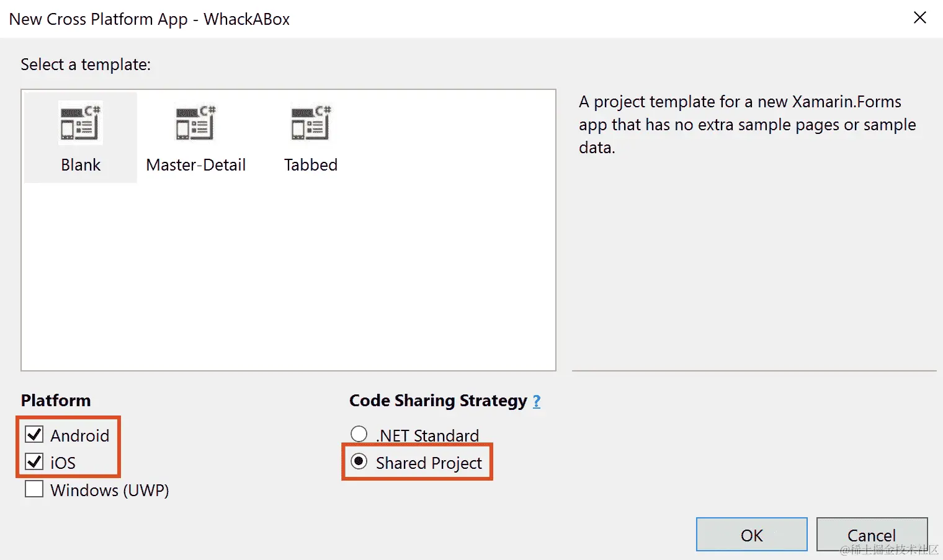Enable the Windows (UWP) checkbox

(34, 489)
